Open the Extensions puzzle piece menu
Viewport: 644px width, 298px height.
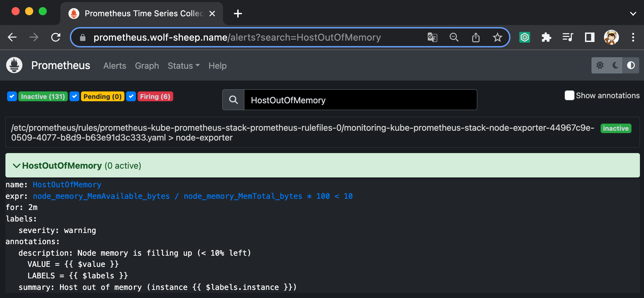pyautogui.click(x=546, y=37)
